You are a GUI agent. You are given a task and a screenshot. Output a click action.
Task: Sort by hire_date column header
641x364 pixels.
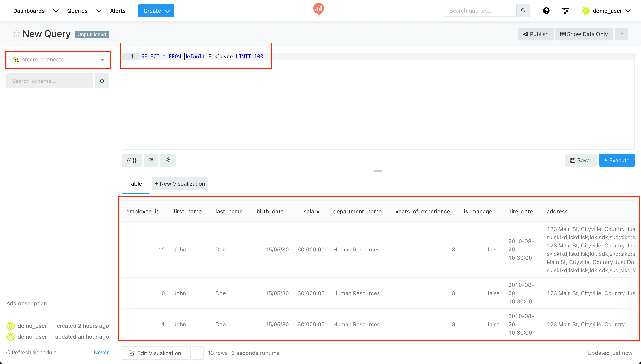[520, 211]
